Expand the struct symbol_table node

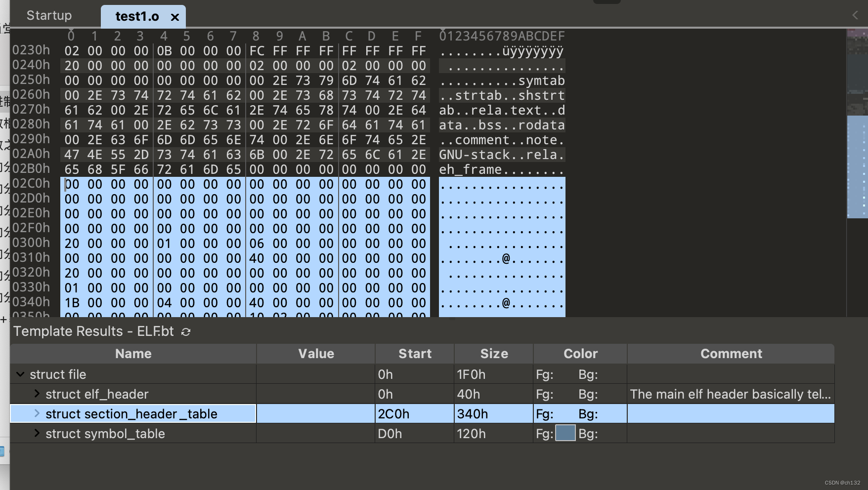(37, 433)
